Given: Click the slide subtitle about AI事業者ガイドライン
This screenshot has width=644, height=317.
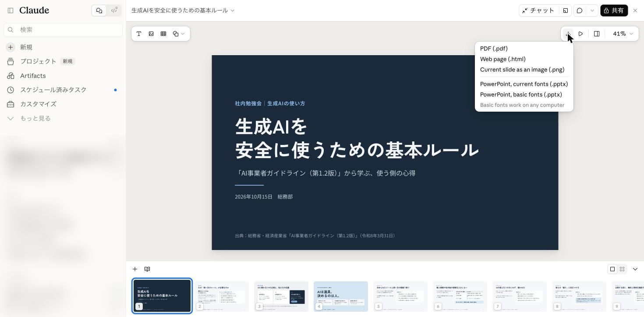Looking at the screenshot, I should coord(325,173).
